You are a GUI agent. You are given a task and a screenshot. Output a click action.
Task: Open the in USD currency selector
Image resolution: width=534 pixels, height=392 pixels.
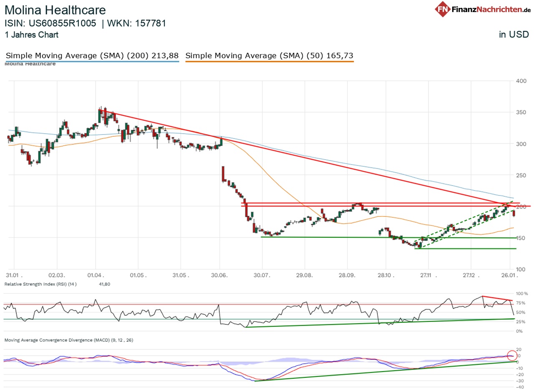pyautogui.click(x=513, y=35)
